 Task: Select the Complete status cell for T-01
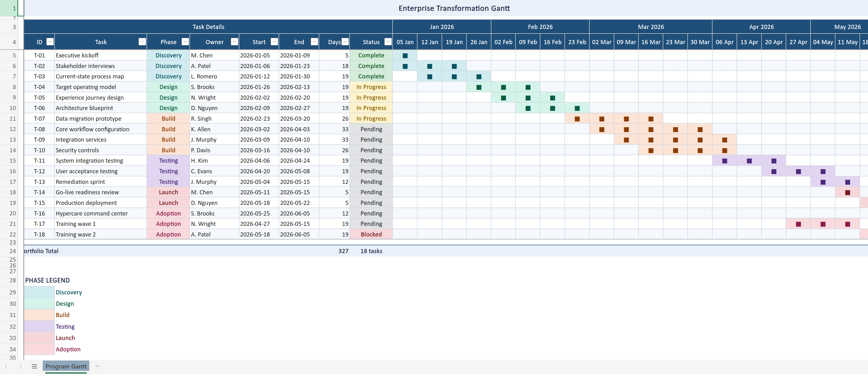click(371, 56)
